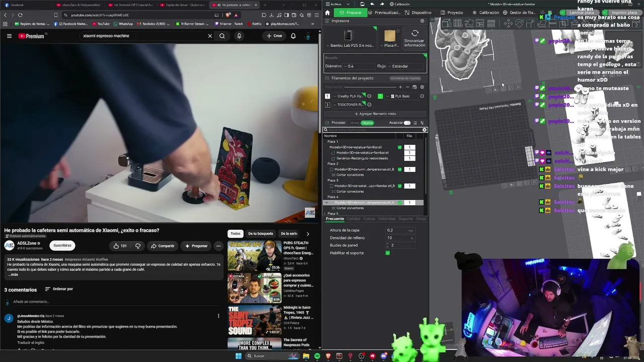Screen dimensions: 644x362
Task: Open options menu for JesusMendez comment
Action: (218, 316)
